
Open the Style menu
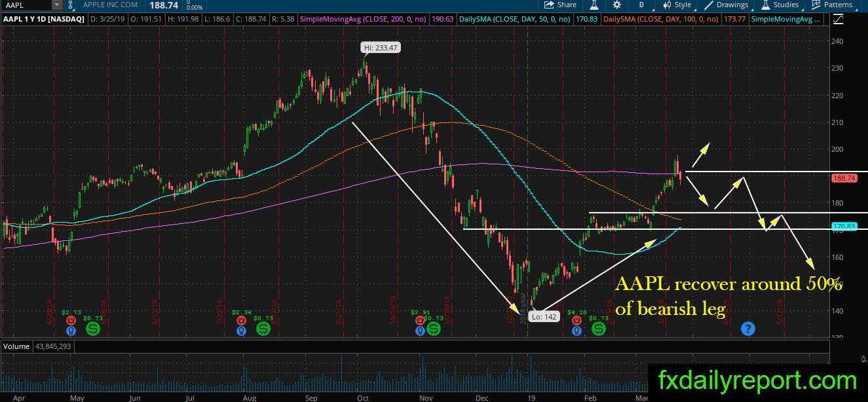pos(677,5)
